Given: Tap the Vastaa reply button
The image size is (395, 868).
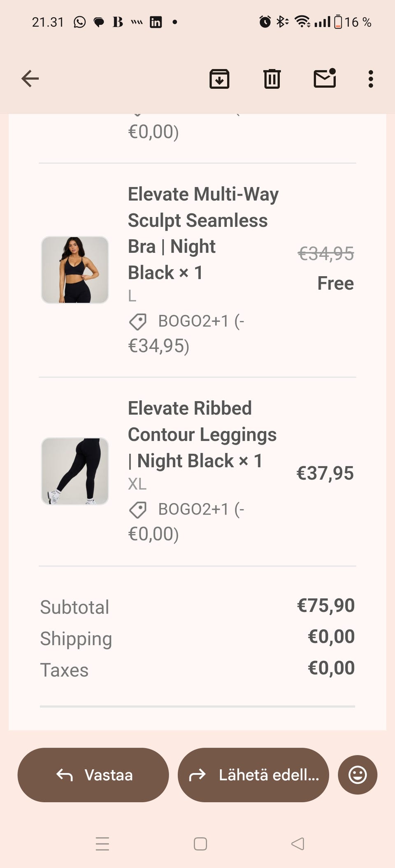Looking at the screenshot, I should (x=93, y=775).
